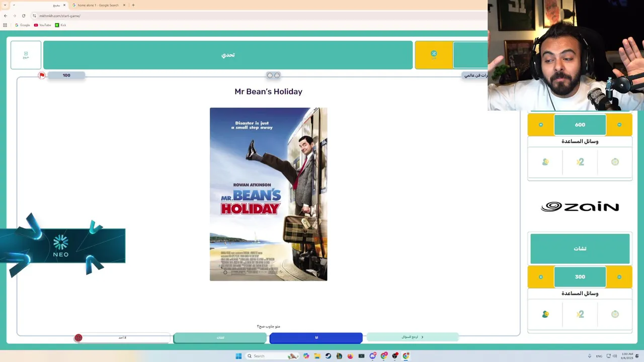The height and width of the screenshot is (362, 644).
Task: Close the home alone Google Search tab
Action: [x=124, y=5]
